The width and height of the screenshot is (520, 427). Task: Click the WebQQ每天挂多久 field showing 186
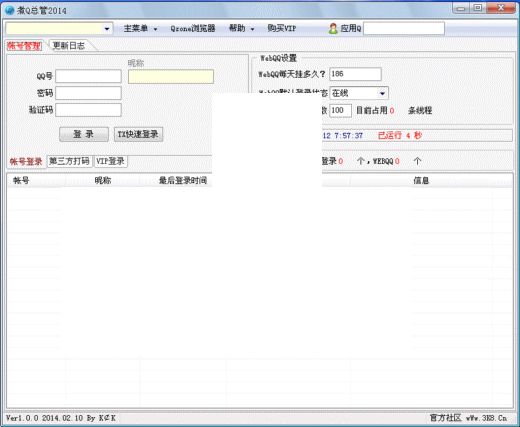355,74
